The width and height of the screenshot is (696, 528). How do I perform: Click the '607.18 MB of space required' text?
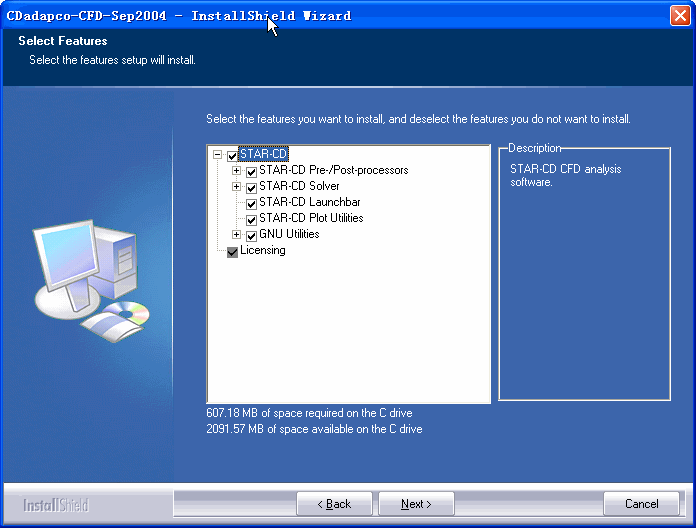click(x=309, y=413)
